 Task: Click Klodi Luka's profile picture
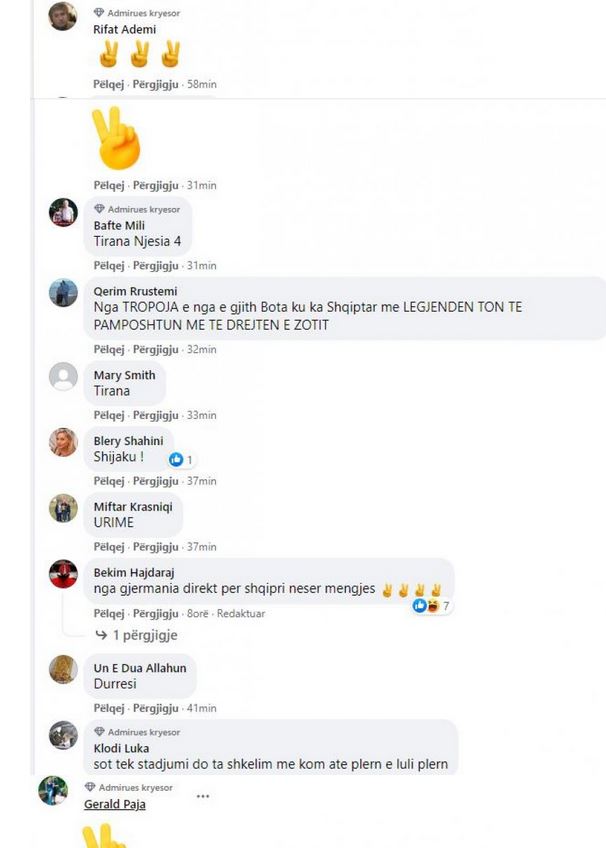[x=63, y=735]
